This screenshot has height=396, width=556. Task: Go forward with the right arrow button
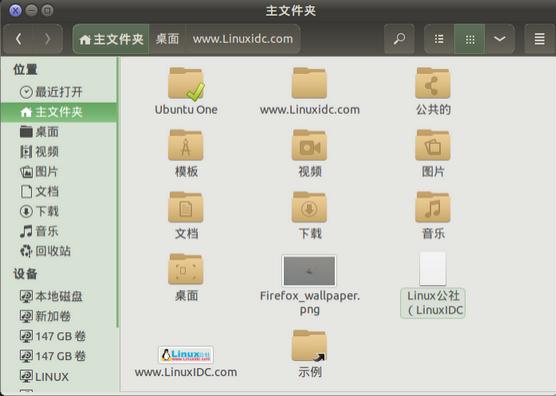tap(48, 39)
